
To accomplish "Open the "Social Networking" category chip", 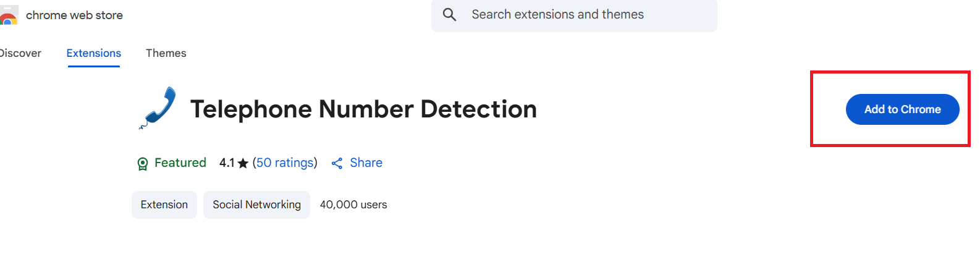I will [256, 205].
